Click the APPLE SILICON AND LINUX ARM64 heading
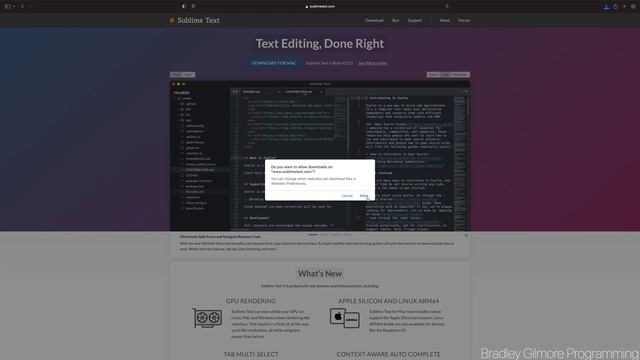 (388, 301)
